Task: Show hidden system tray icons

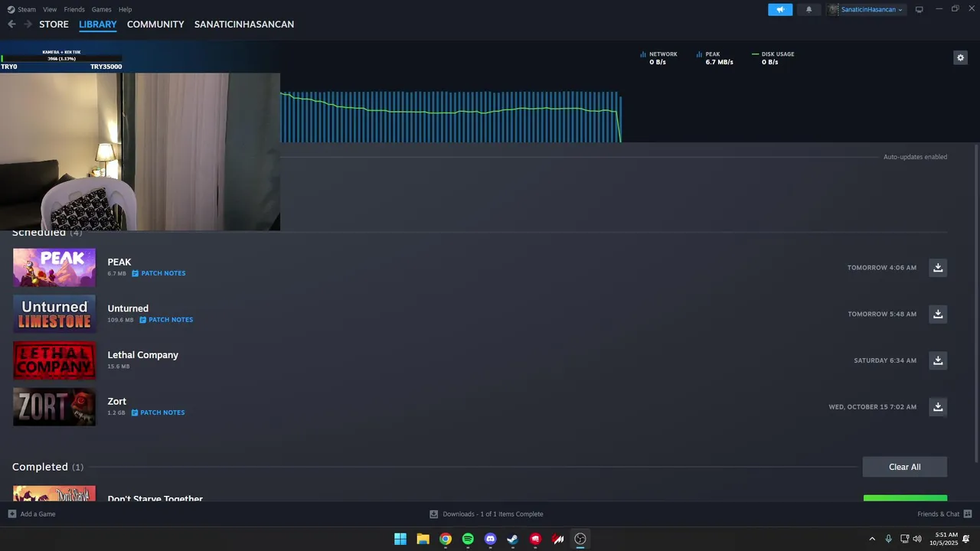Action: tap(871, 539)
